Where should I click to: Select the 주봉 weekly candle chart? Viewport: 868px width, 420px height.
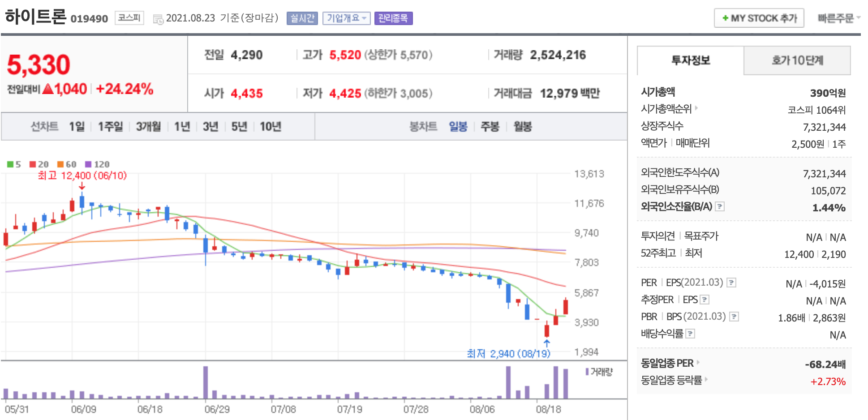[x=490, y=127]
